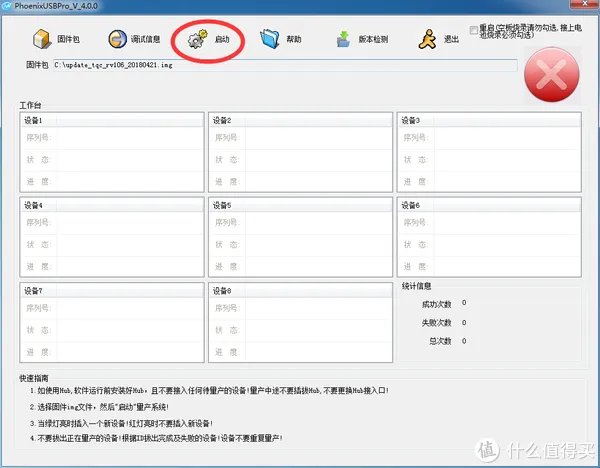The image size is (600, 468).
Task: Click the 进度 row in 设备8
Action: [300, 352]
